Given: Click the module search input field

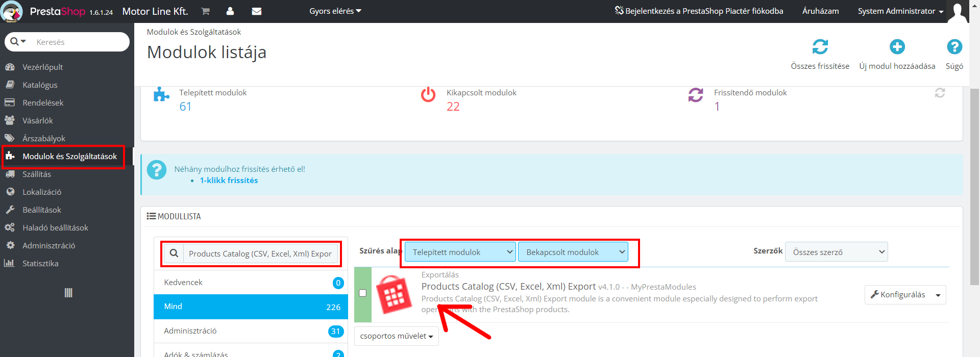Looking at the screenshot, I should [x=260, y=253].
